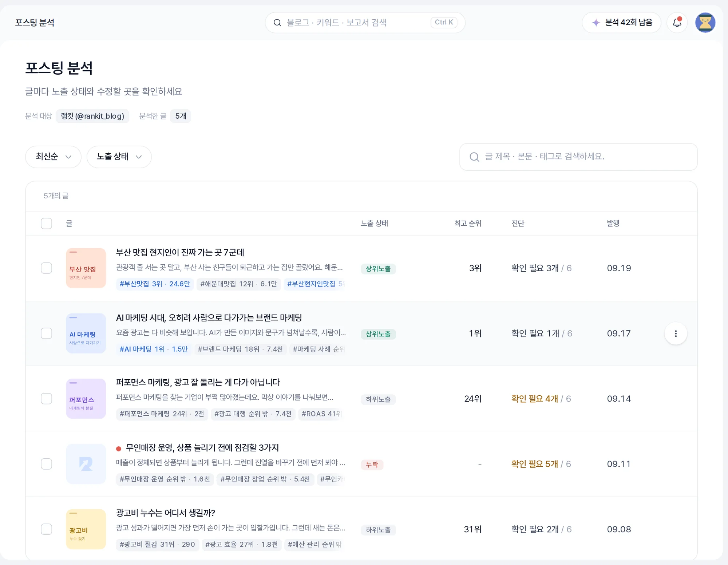Click the Ctrl K shortcut badge
This screenshot has height=565, width=728.
444,23
